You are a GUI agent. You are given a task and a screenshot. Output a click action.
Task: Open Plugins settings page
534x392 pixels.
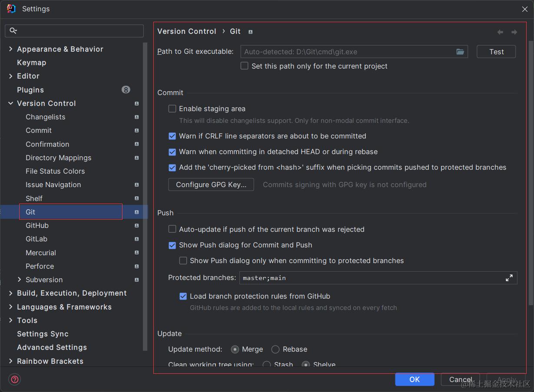tap(30, 90)
